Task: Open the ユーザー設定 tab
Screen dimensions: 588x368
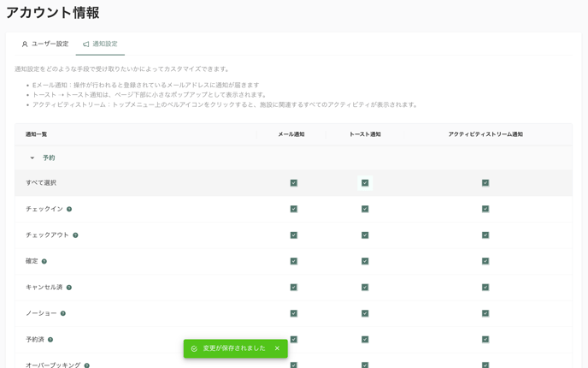Action: (x=45, y=44)
